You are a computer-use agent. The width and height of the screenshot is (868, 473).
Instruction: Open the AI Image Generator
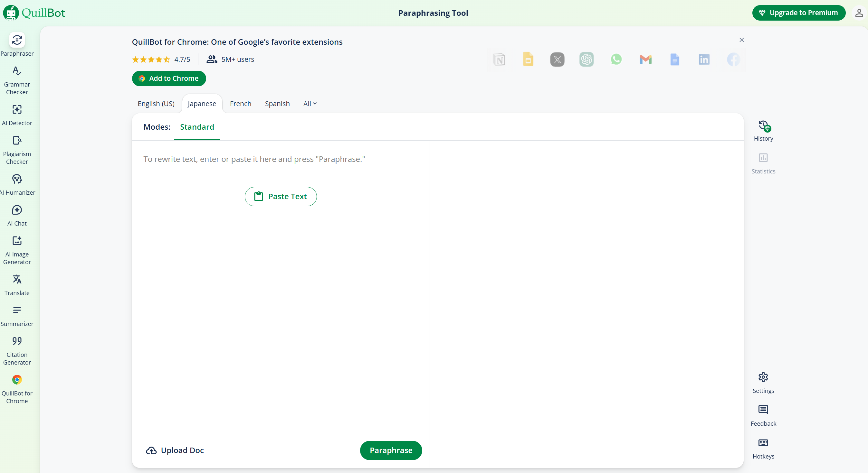(17, 250)
